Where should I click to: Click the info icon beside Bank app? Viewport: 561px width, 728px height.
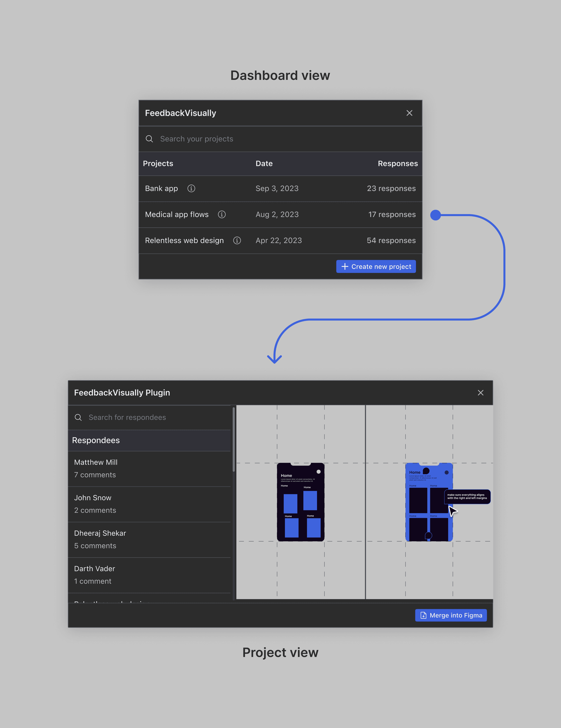point(191,188)
